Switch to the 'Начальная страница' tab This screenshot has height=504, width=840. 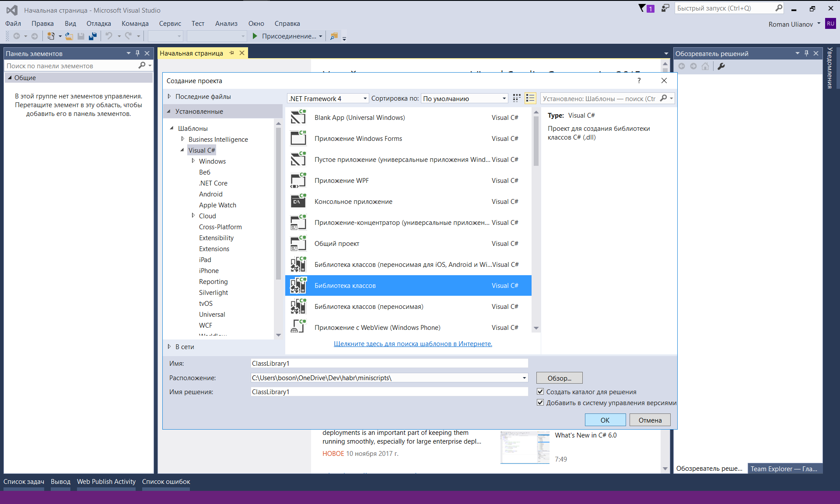pyautogui.click(x=191, y=53)
